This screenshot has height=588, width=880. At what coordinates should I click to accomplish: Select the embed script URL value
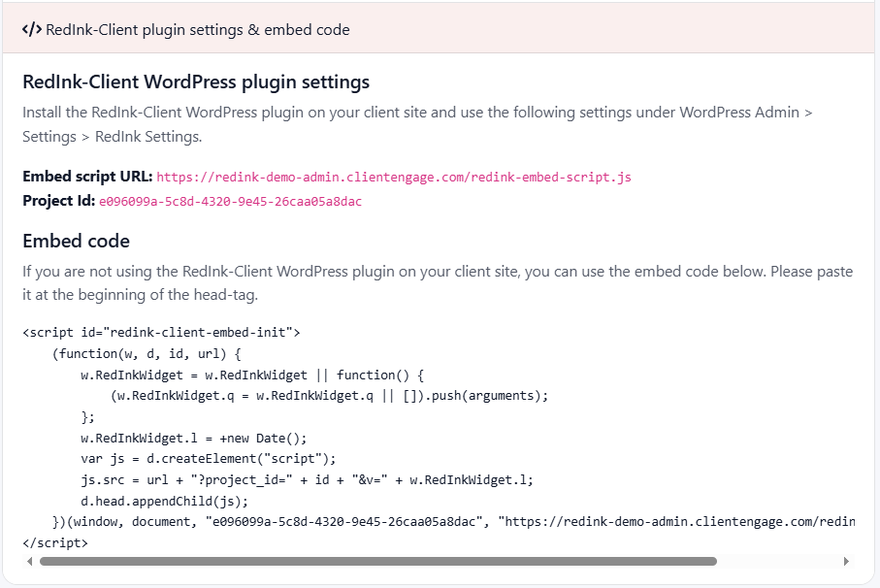[x=394, y=178]
